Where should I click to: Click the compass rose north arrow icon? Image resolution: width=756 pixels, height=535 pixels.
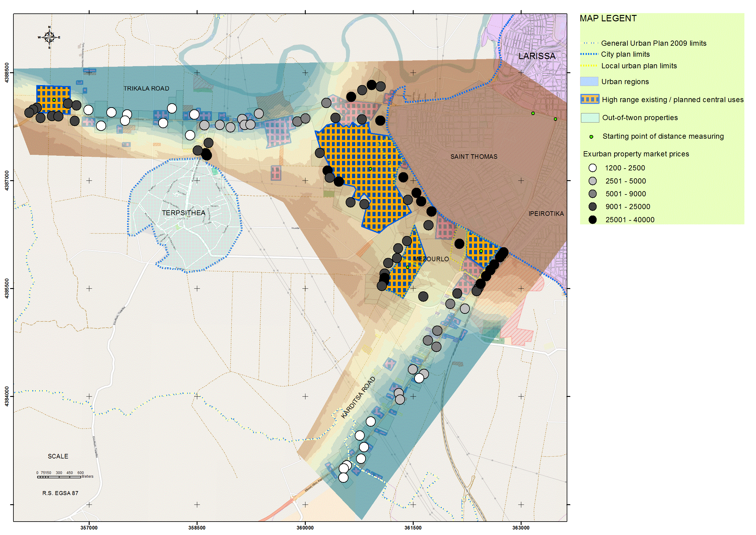point(49,37)
